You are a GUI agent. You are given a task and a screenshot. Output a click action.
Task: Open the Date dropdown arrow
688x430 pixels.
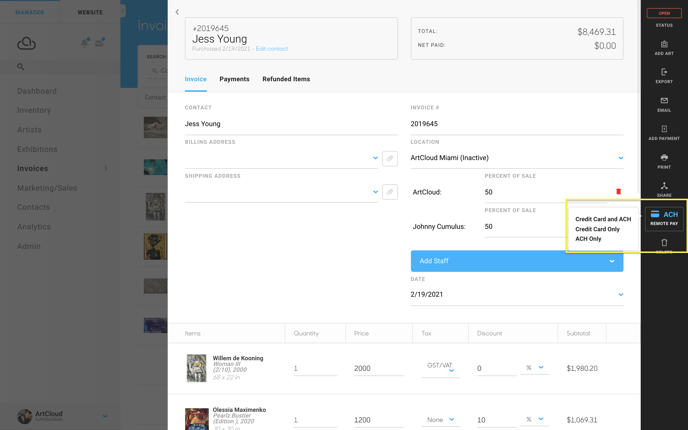point(621,294)
